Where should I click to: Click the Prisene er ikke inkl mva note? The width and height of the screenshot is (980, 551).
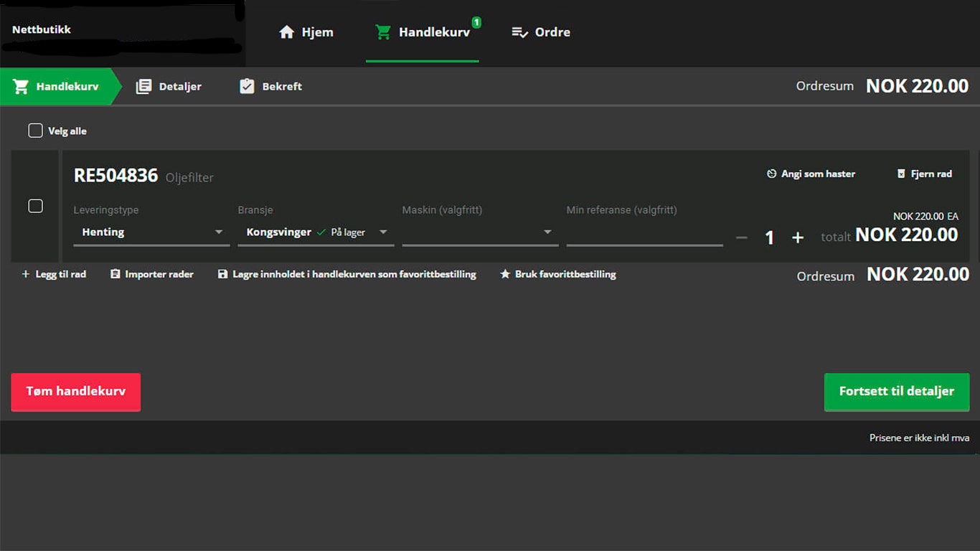coord(919,438)
